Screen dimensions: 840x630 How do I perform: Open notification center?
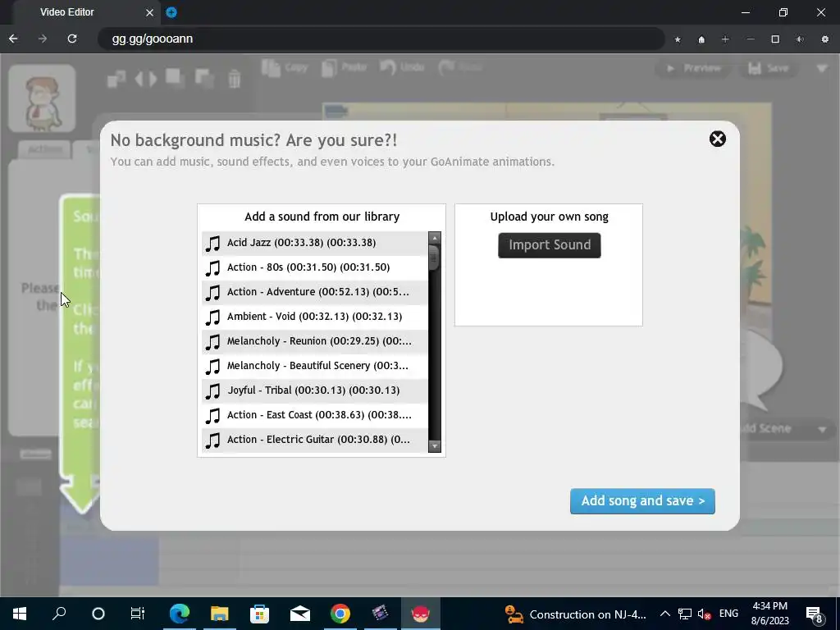click(x=815, y=614)
